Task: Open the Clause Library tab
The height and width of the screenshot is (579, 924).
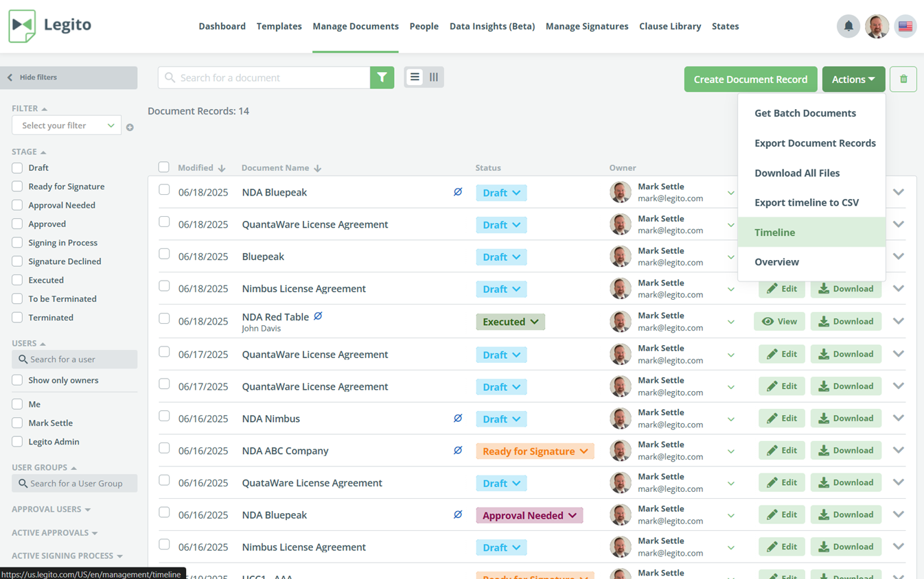Action: coord(670,26)
